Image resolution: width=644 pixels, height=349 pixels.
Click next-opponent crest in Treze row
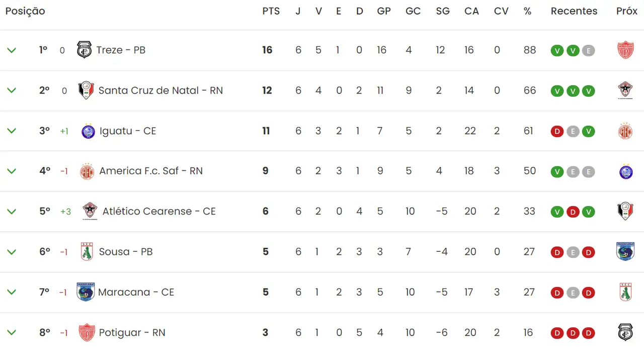coord(625,50)
